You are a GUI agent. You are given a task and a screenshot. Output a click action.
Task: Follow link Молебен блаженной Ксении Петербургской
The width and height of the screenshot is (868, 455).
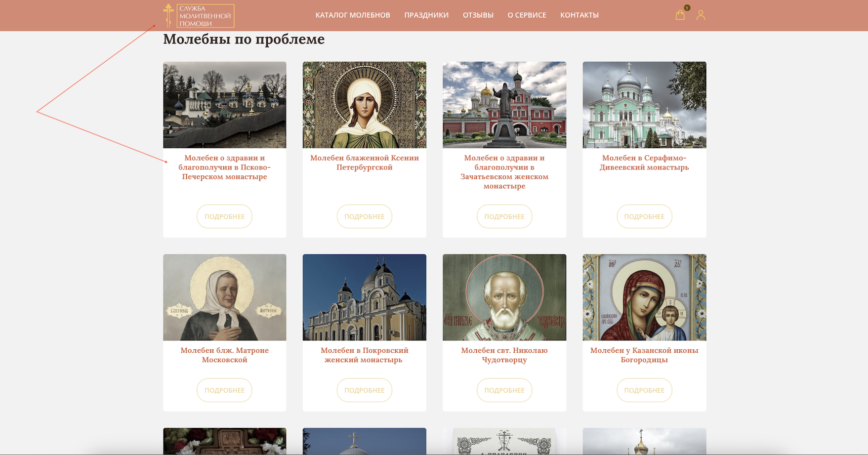point(365,163)
